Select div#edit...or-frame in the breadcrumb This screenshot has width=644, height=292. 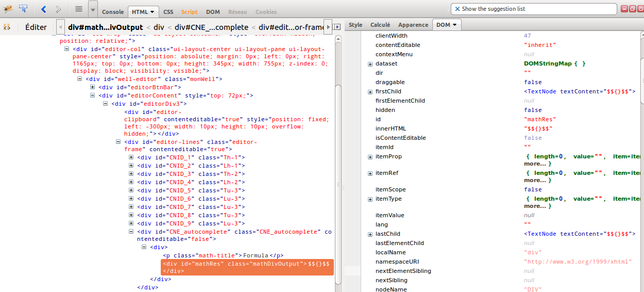(292, 27)
